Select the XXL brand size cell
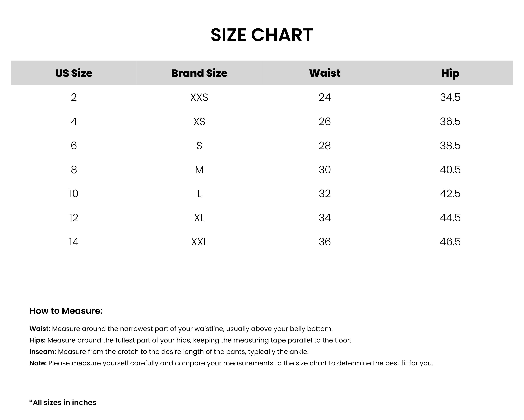The width and height of the screenshot is (524, 420). pyautogui.click(x=199, y=242)
